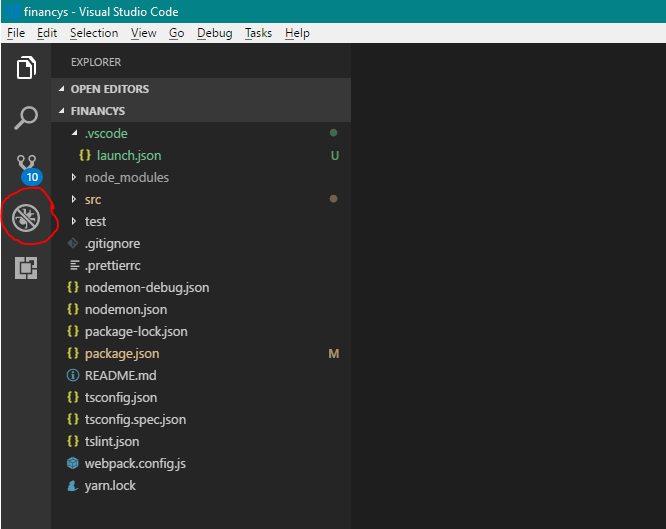The width and height of the screenshot is (666, 529).
Task: Open the Search view magnifier icon
Action: tap(26, 117)
